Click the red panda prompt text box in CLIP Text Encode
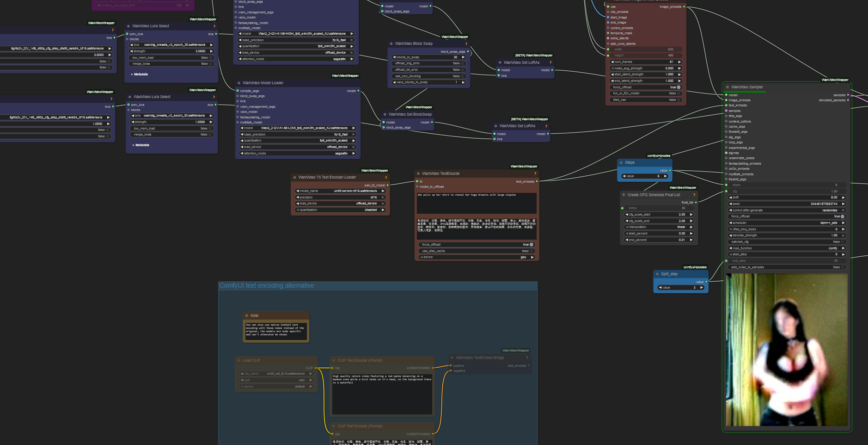868x445 pixels. point(382,394)
